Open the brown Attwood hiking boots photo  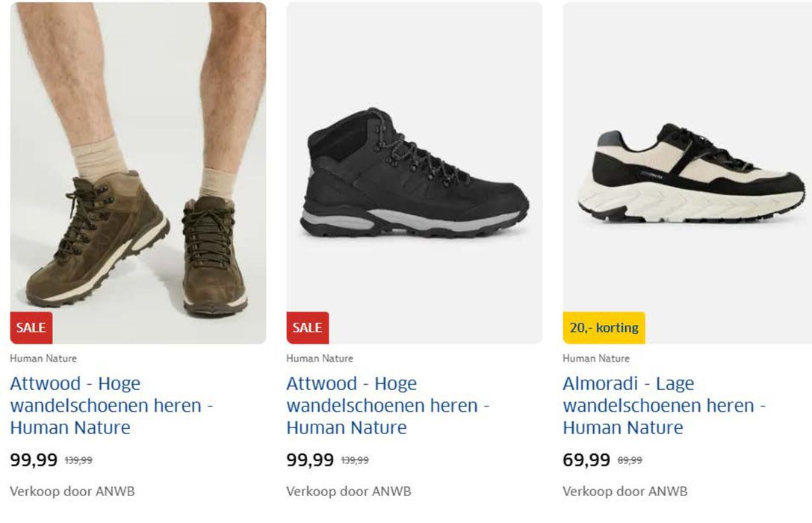click(137, 173)
